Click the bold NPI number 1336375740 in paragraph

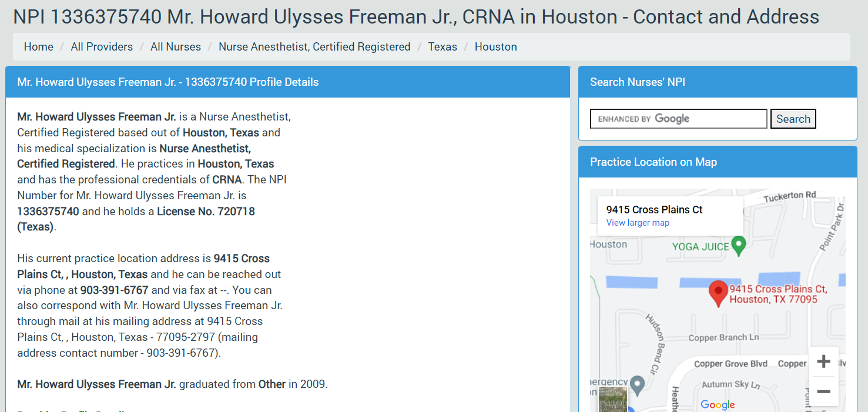click(x=48, y=211)
